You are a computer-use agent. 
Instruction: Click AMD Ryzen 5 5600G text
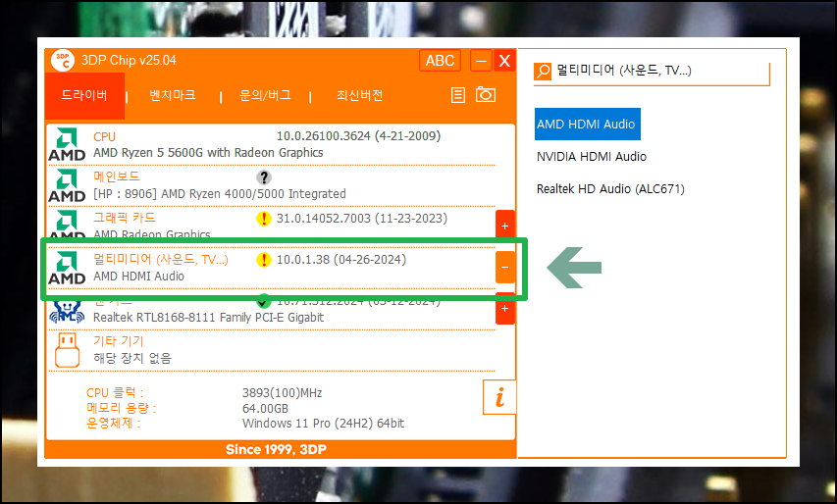click(x=208, y=153)
